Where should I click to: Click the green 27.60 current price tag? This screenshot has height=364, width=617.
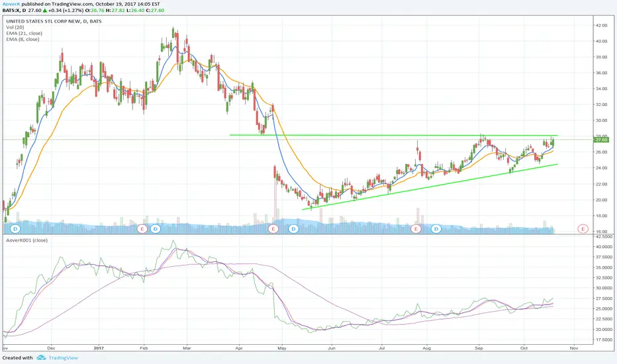click(602, 140)
